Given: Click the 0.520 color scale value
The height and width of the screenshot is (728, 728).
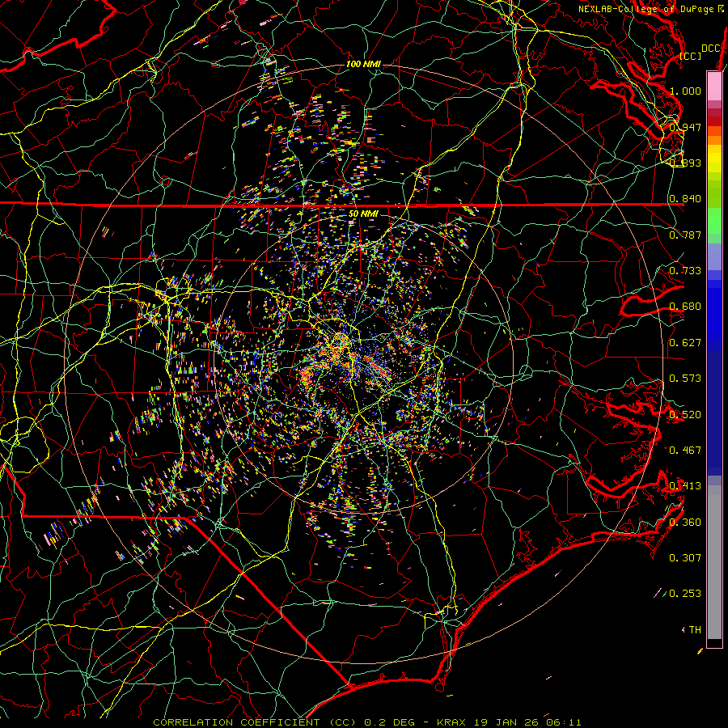Looking at the screenshot, I should 685,414.
